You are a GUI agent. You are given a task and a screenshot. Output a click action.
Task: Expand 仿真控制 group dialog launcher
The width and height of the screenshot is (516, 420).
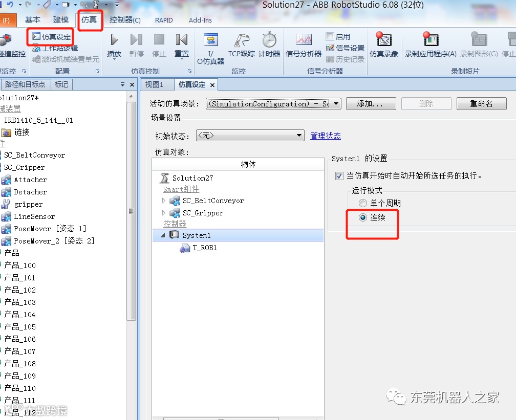(189, 71)
